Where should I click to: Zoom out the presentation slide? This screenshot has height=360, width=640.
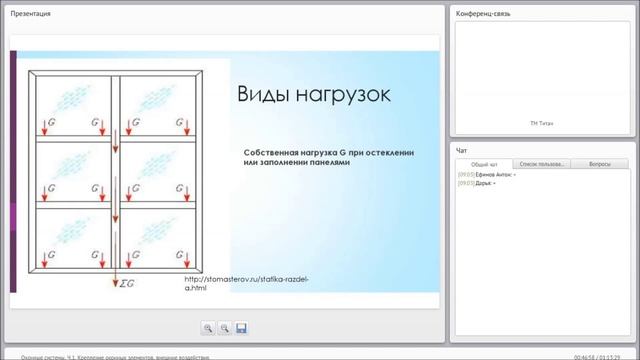pos(224,328)
